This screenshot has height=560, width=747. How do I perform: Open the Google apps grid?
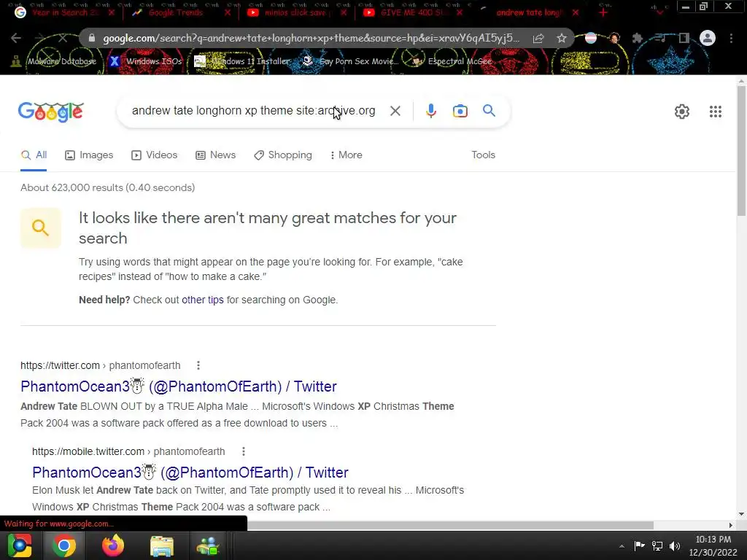tap(715, 112)
